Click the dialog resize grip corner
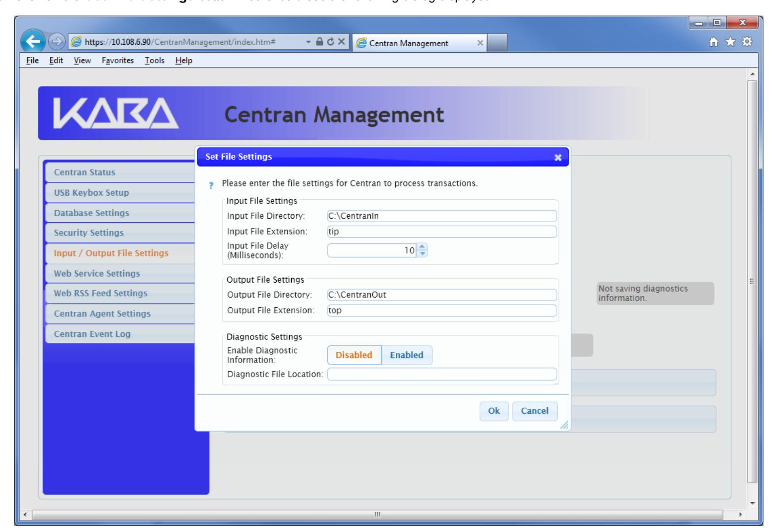 pos(565,425)
